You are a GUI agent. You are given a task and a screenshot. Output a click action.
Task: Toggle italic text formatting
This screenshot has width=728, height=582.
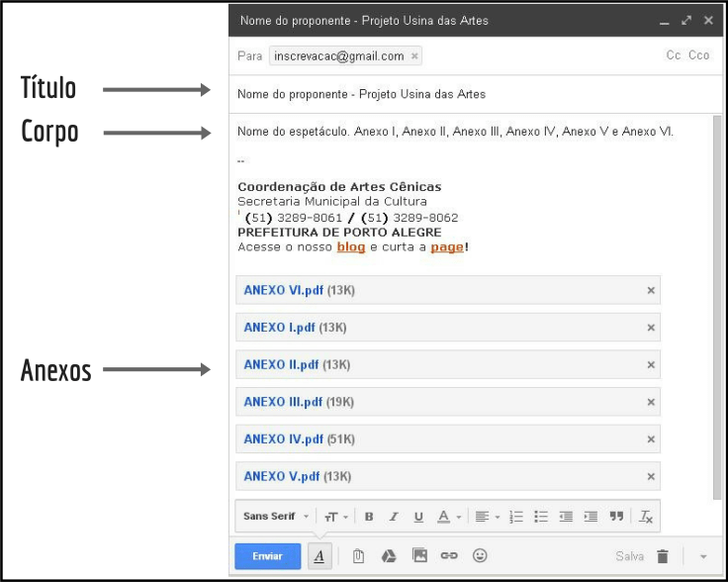[x=394, y=517]
